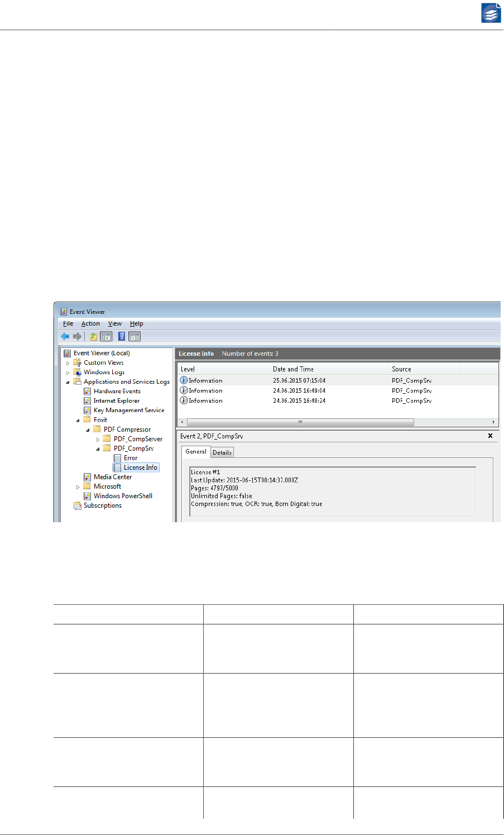
Task: Select the Error log label under PDF_CompSrv
Action: click(131, 458)
